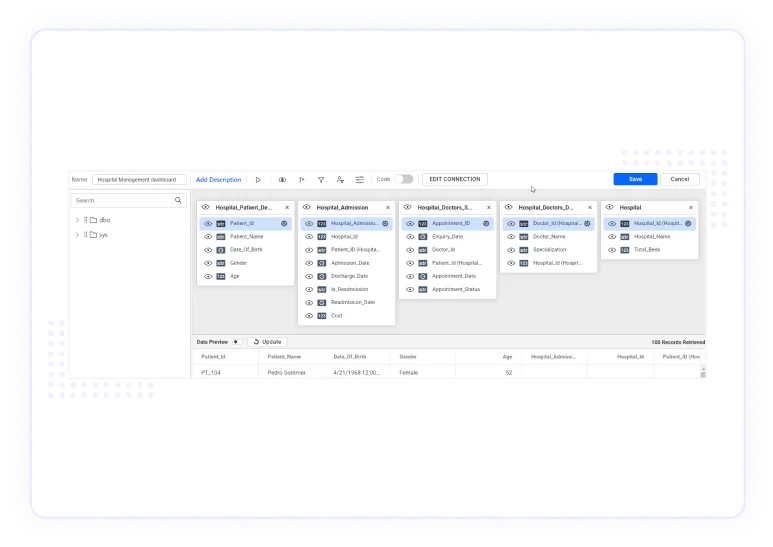
Task: Click the folder icon of sys
Action: [x=93, y=235]
